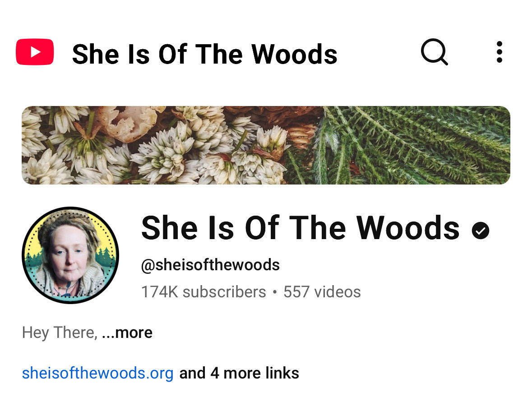532x397 pixels.
Task: Expand the and 4 more links list
Action: (x=239, y=373)
